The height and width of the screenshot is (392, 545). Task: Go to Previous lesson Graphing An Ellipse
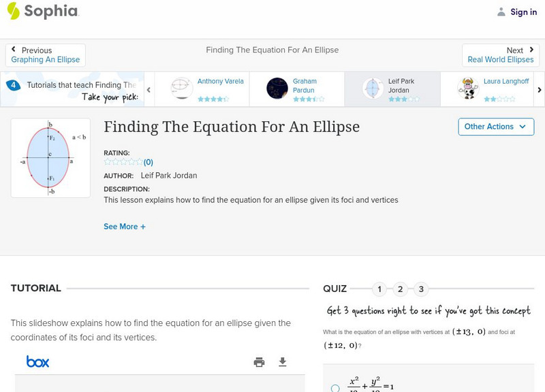pos(45,55)
